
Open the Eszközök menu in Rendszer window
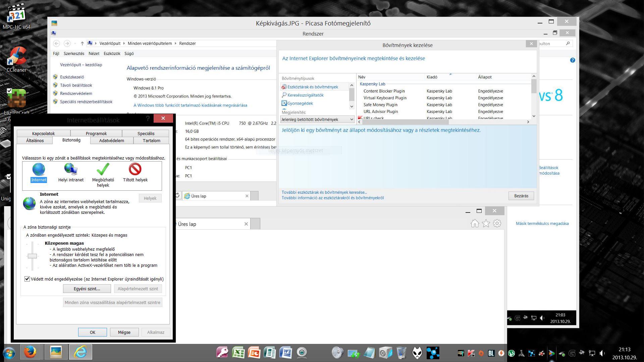pos(112,54)
